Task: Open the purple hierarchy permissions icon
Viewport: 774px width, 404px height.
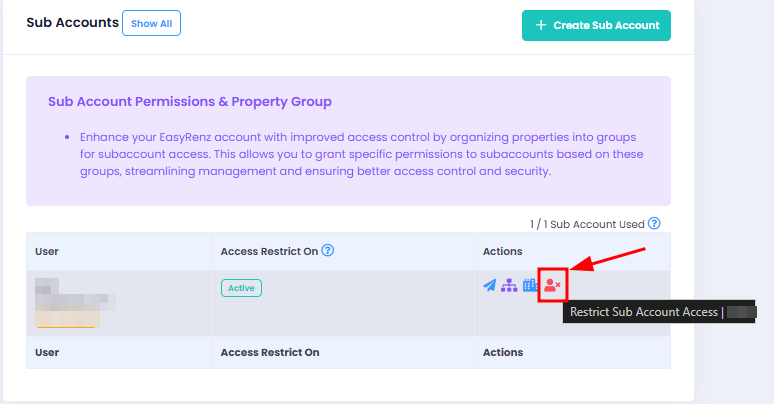Action: [x=509, y=285]
